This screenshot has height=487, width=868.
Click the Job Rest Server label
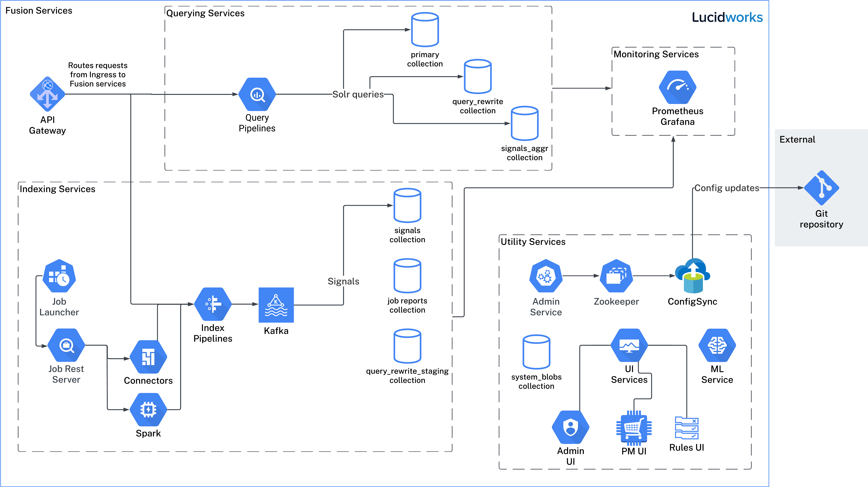pos(66,374)
